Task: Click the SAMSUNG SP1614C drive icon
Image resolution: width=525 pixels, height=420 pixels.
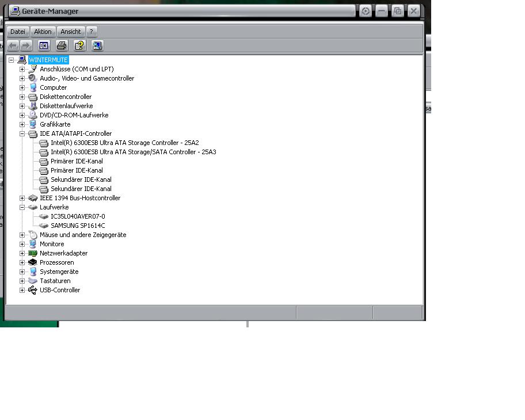Action: click(x=44, y=226)
